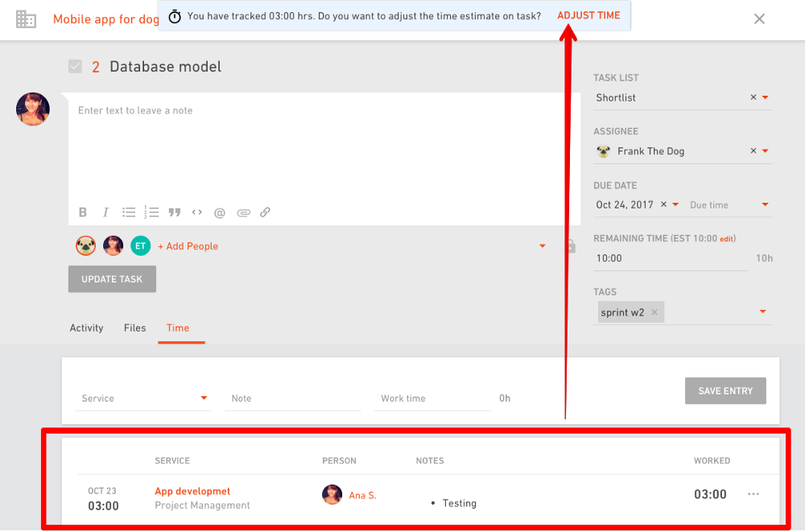805x532 pixels.
Task: Click Ana S. avatar in time entry
Action: coord(332,494)
